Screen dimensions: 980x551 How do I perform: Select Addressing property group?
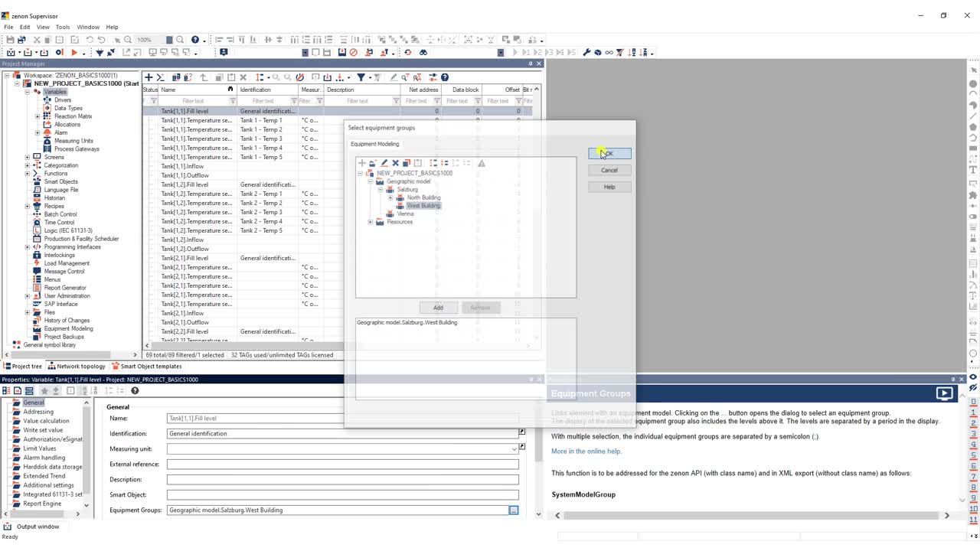pyautogui.click(x=38, y=412)
